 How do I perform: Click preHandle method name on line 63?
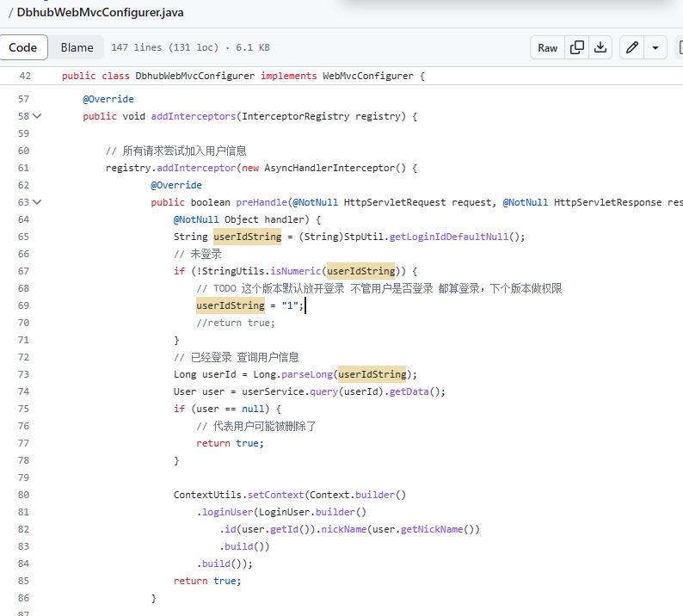(262, 202)
